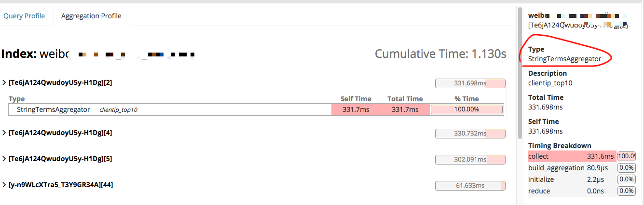Image resolution: width=644 pixels, height=205 pixels.
Task: Expand shard [Te6jA124QwudoyU5y-H1Dg][4] arrow
Action: tap(5, 132)
